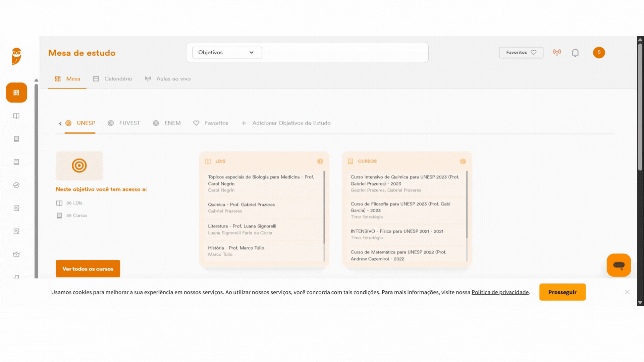The width and height of the screenshot is (644, 362).
Task: Select the FUVEST objective tab
Action: (x=124, y=123)
